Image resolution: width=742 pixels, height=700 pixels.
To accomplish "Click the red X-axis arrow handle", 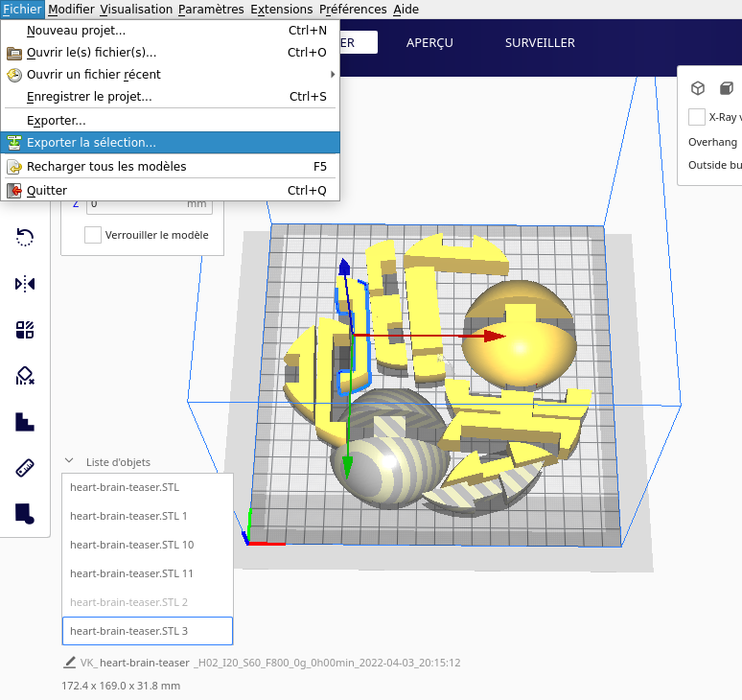I will 495,336.
